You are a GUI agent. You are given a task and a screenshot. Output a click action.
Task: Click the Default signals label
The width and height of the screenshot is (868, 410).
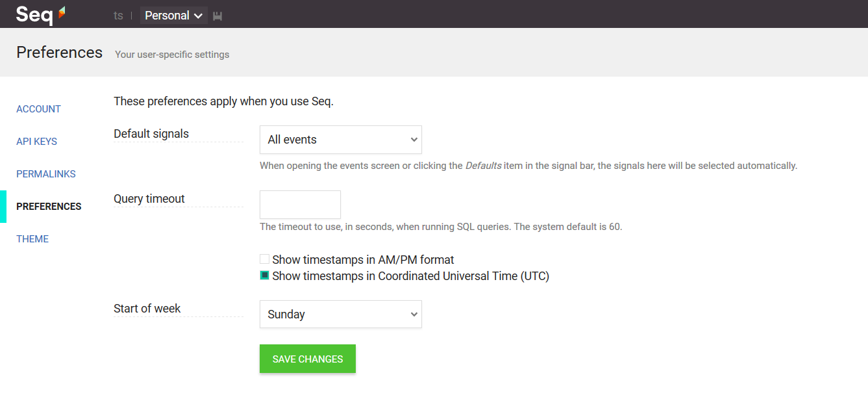click(151, 134)
